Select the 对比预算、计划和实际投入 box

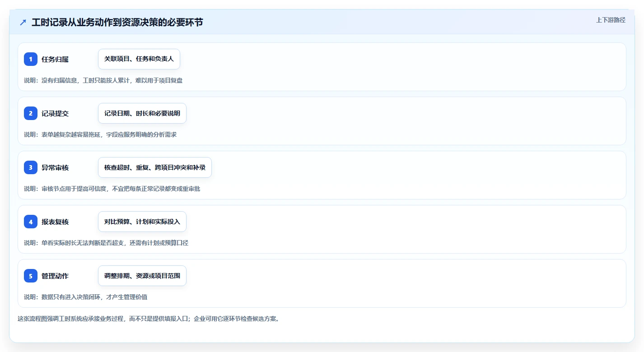[x=142, y=222]
